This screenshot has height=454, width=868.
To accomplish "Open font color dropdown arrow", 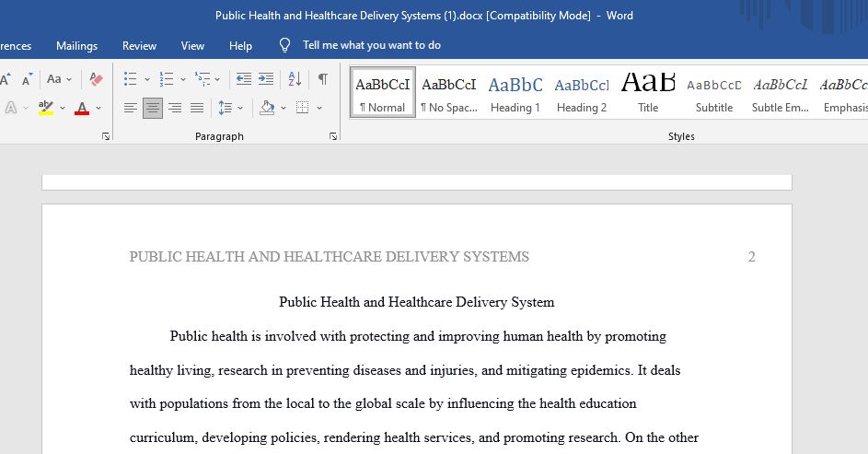I will pyautogui.click(x=98, y=108).
